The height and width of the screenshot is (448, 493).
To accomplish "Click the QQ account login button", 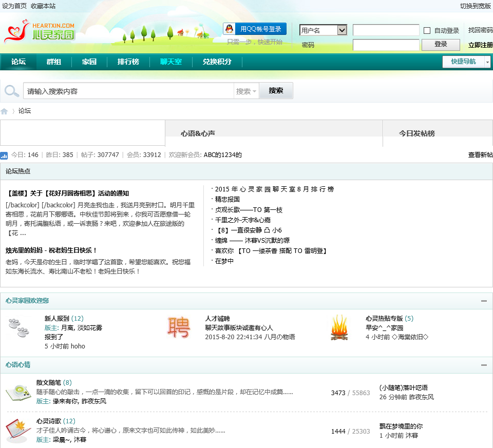I will click(x=254, y=29).
